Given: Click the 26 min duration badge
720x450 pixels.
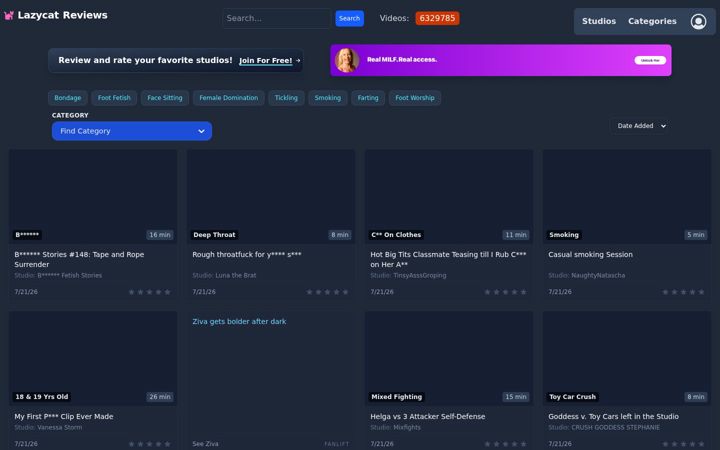Looking at the screenshot, I should tap(160, 397).
